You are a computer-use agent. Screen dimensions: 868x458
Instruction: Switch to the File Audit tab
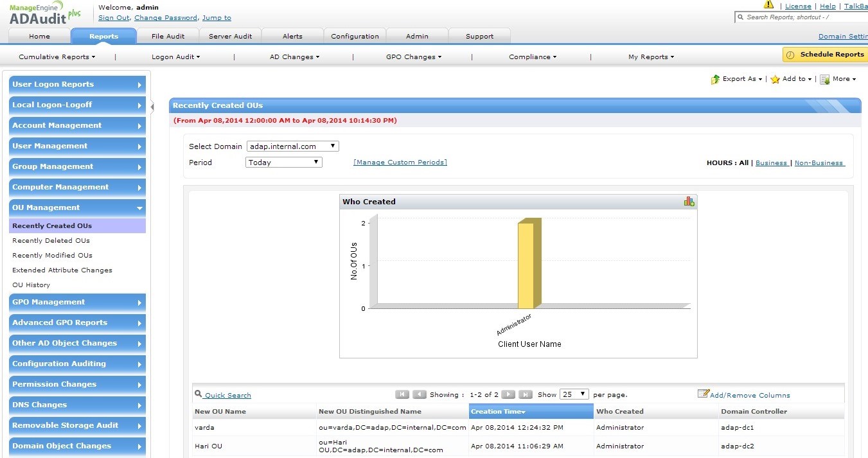pos(168,37)
